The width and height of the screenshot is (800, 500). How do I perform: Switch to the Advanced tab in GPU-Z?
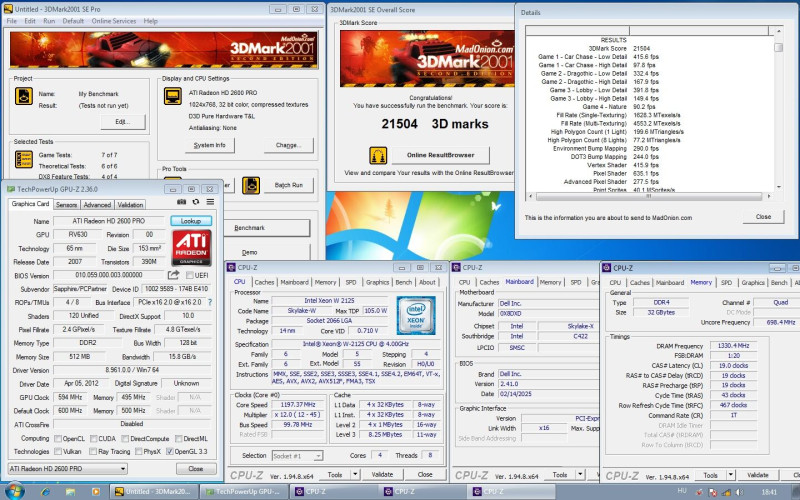[97, 205]
